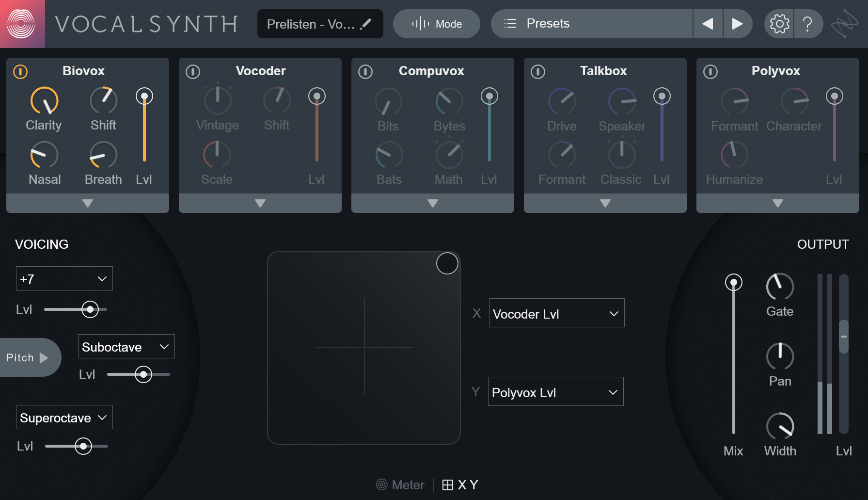Open the X axis Vocoder Lvl dropdown
The height and width of the screenshot is (500, 868).
coord(557,313)
